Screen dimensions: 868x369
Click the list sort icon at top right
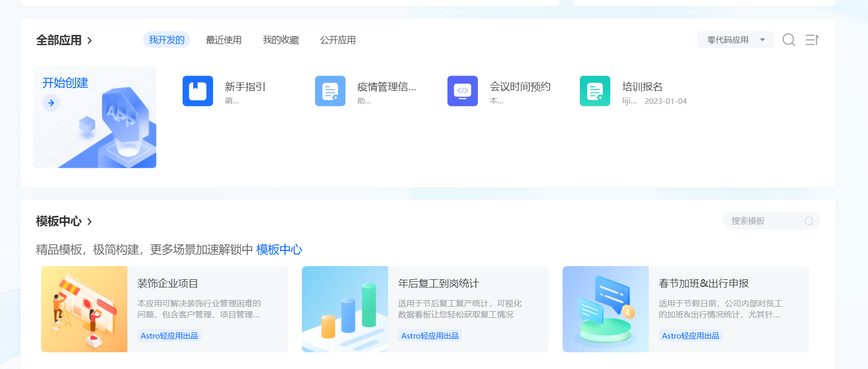[812, 40]
